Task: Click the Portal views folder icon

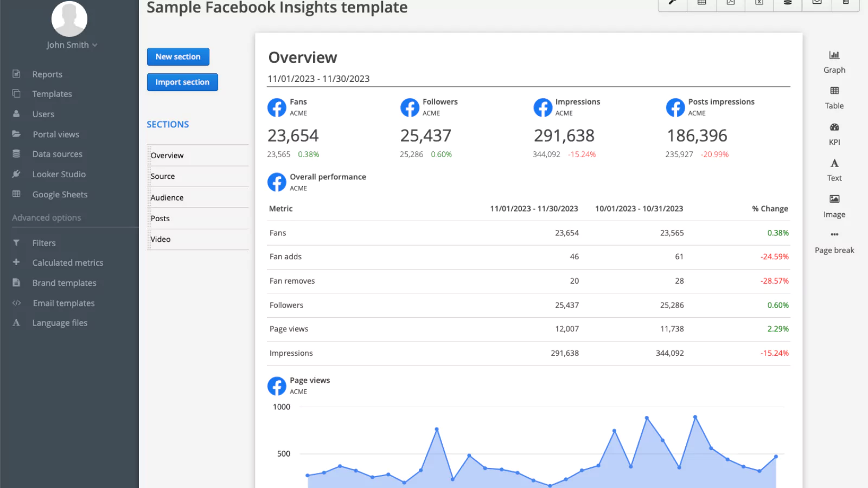Action: tap(16, 134)
